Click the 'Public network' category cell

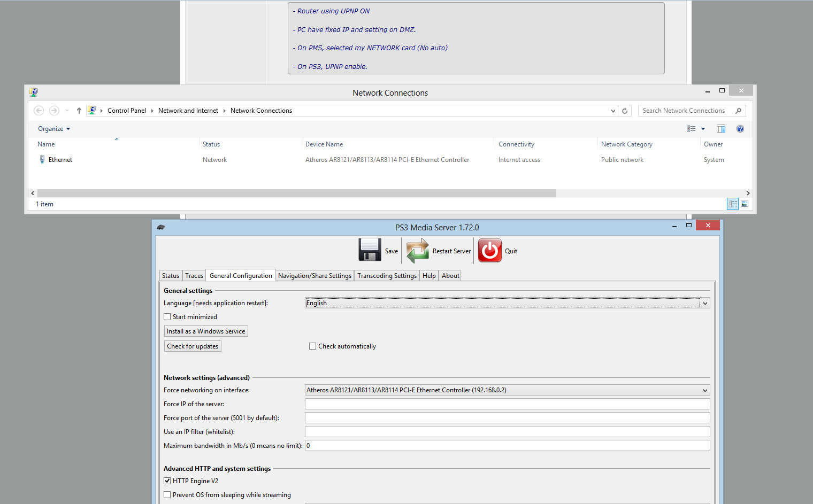[623, 160]
